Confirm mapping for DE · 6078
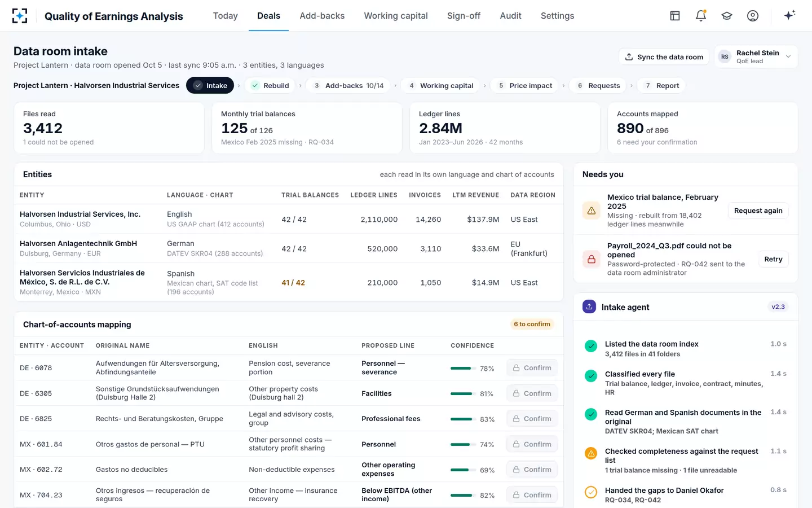This screenshot has width=812, height=508. click(532, 368)
